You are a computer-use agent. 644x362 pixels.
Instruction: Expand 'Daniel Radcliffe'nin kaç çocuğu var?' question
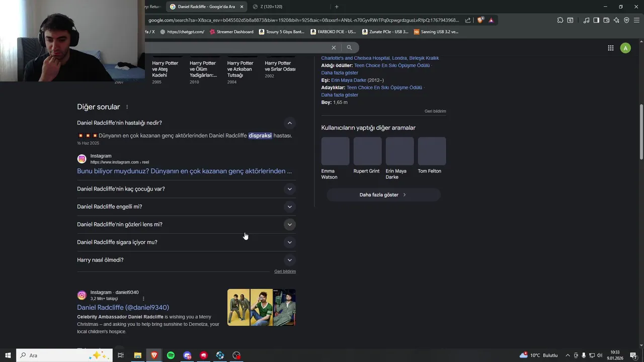click(x=289, y=189)
